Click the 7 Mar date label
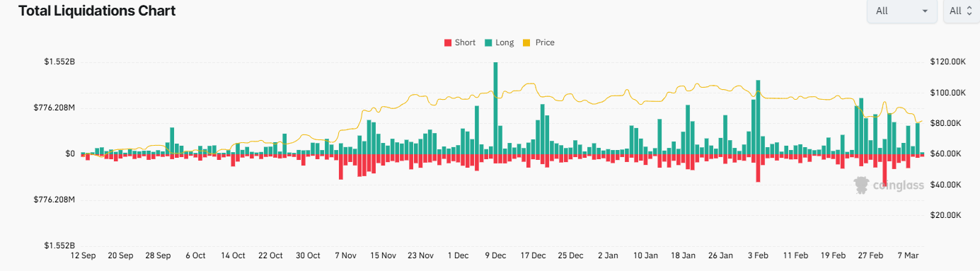 (x=908, y=255)
